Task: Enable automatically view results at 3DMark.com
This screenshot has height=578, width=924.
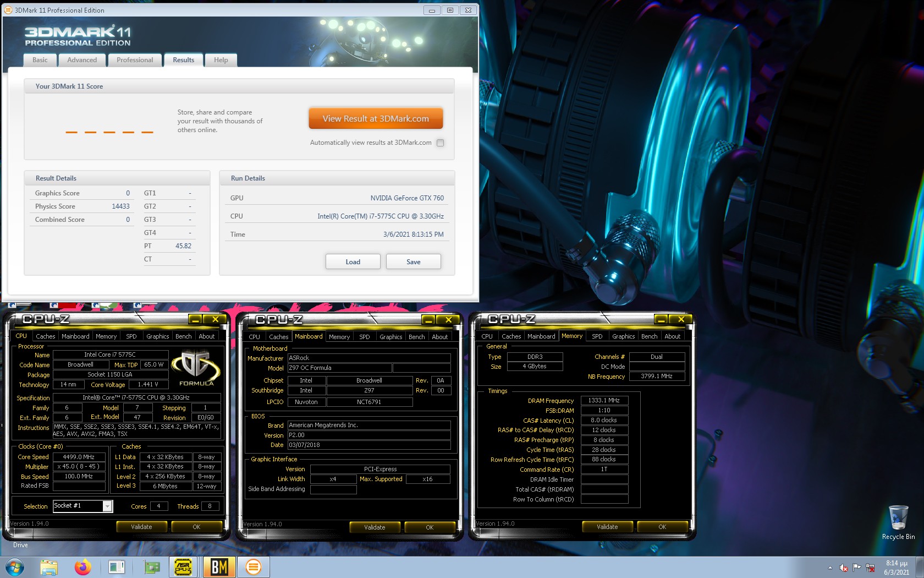Action: pos(440,143)
